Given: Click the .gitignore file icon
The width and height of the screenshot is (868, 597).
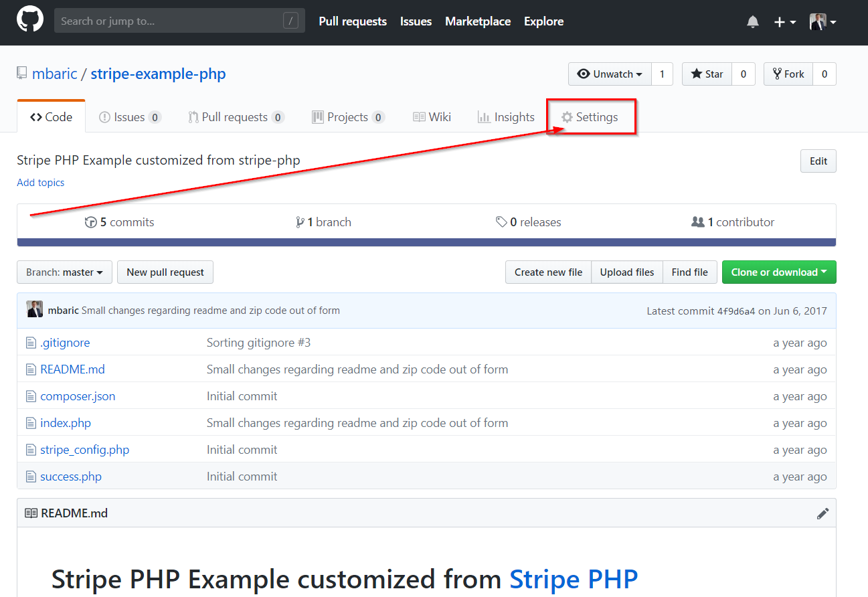Looking at the screenshot, I should 30,343.
